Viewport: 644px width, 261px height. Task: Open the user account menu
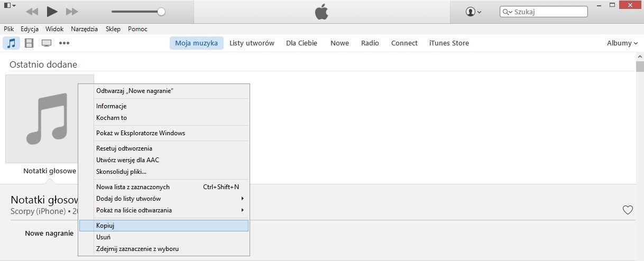point(473,12)
